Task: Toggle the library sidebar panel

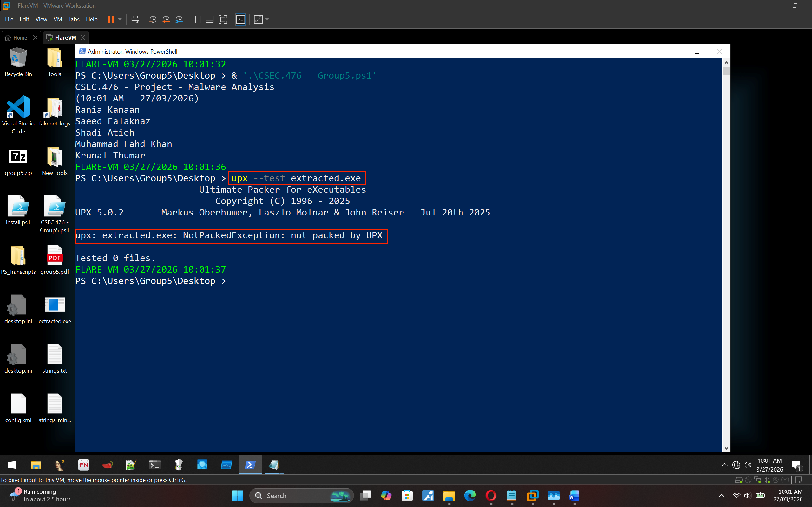Action: [197, 19]
